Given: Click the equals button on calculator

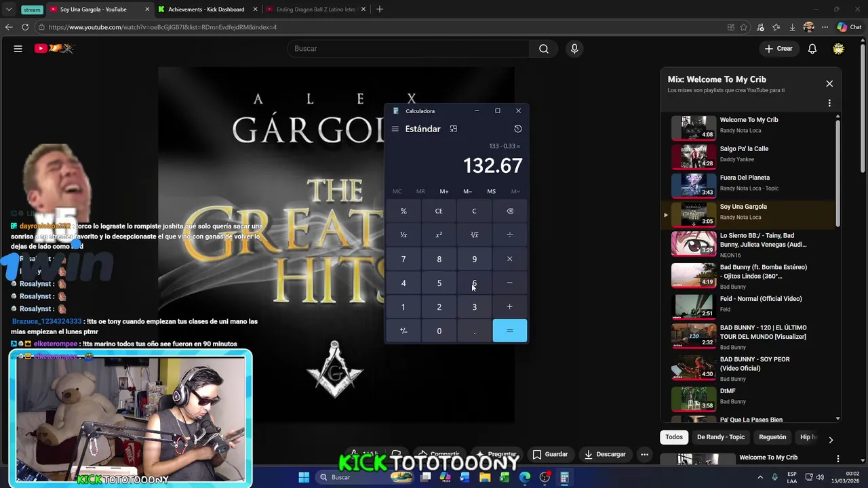Looking at the screenshot, I should (510, 331).
